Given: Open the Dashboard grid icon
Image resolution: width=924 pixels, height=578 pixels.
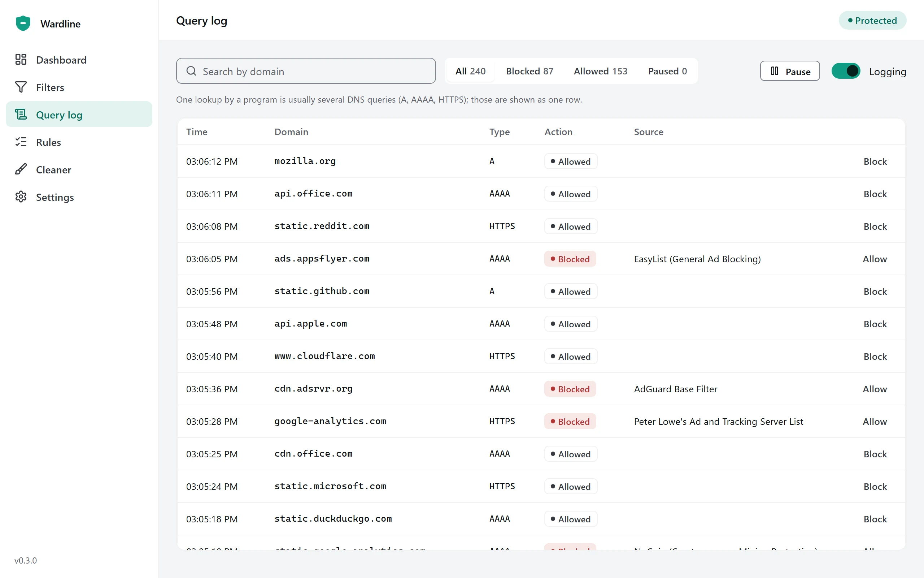Looking at the screenshot, I should pos(21,60).
